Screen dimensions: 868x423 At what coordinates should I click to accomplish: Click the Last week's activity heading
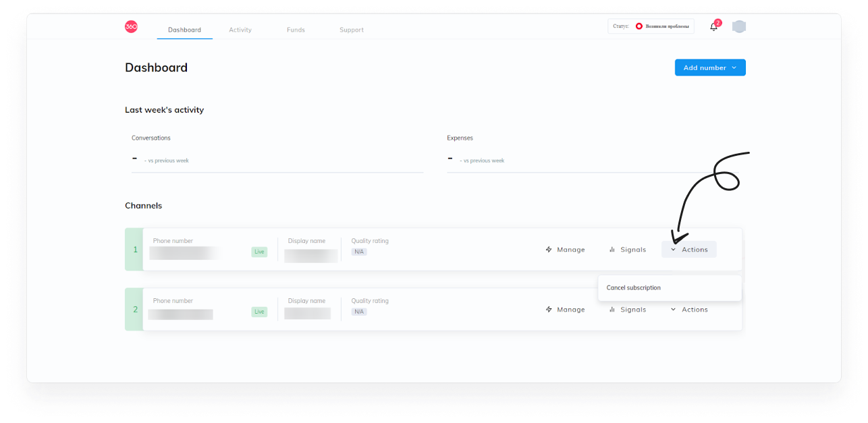point(164,110)
